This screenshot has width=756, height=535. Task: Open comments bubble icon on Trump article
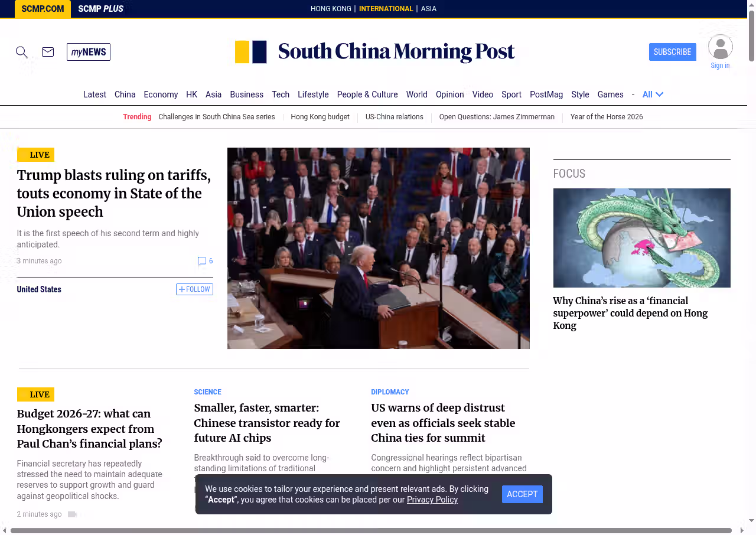tap(202, 261)
